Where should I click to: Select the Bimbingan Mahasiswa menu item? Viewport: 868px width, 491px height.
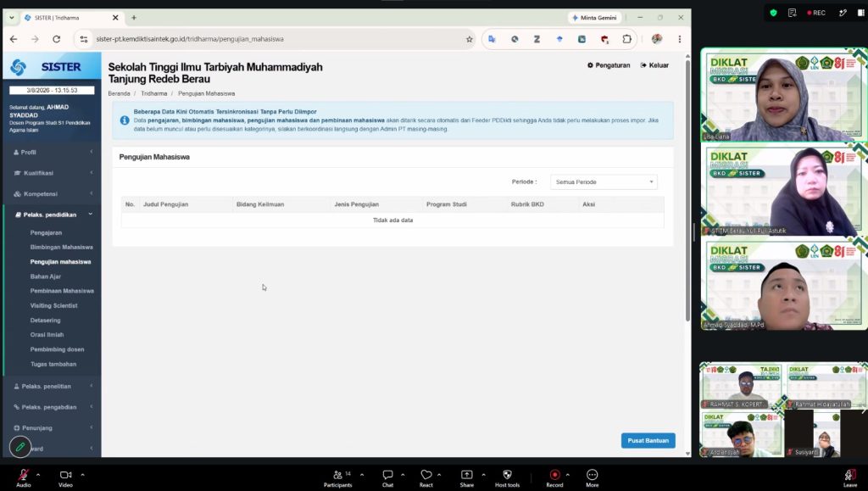[61, 248]
